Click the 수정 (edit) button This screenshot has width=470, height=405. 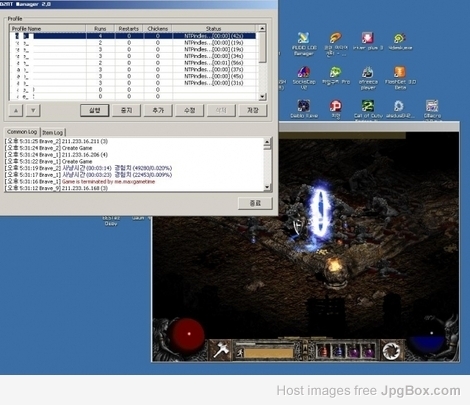point(190,110)
